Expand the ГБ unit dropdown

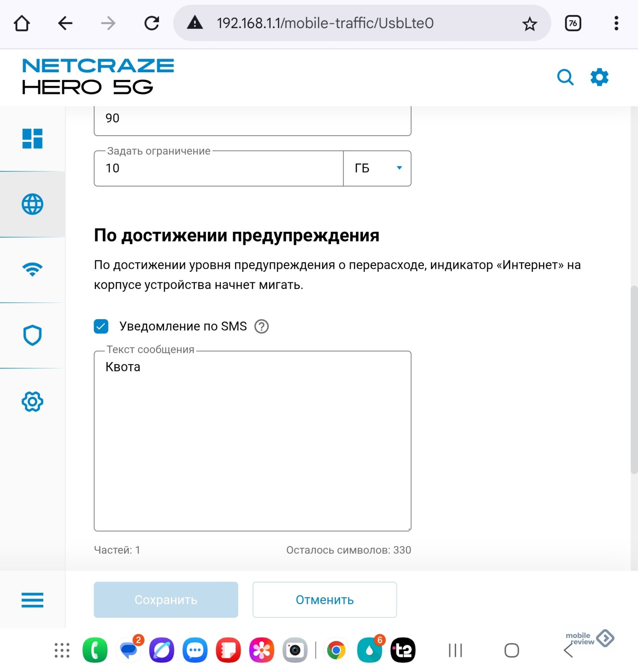(x=377, y=168)
